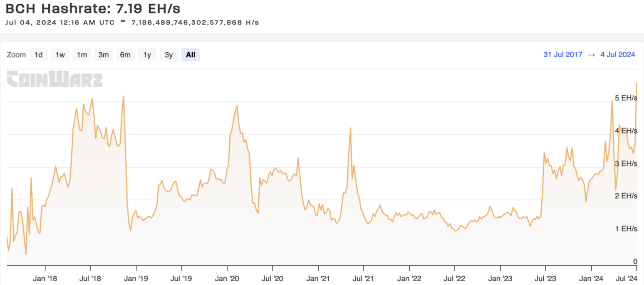This screenshot has width=644, height=285.
Task: Click the Jan '18 axis label
Action: (x=45, y=278)
